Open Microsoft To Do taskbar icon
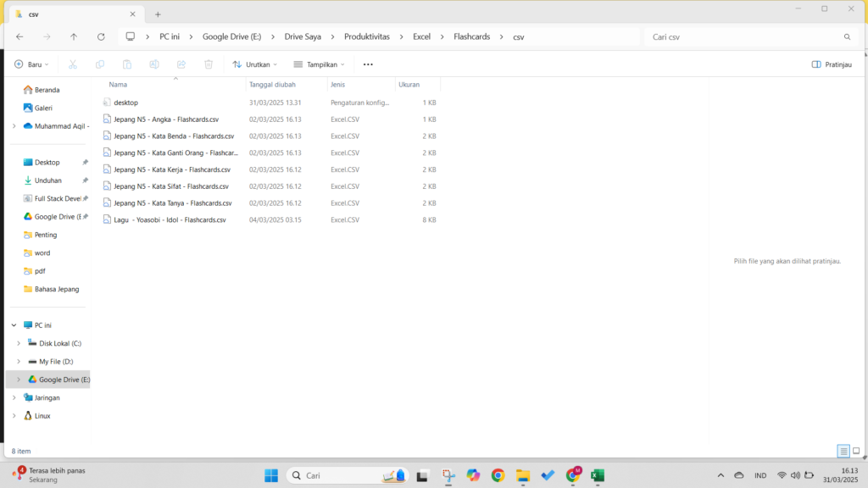This screenshot has height=488, width=868. click(x=548, y=475)
